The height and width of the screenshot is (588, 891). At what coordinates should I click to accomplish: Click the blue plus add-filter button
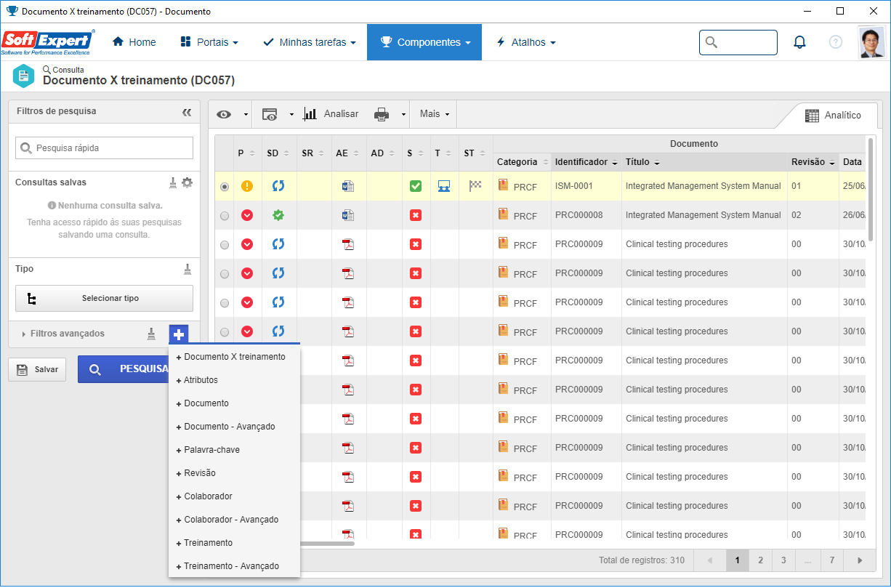179,334
